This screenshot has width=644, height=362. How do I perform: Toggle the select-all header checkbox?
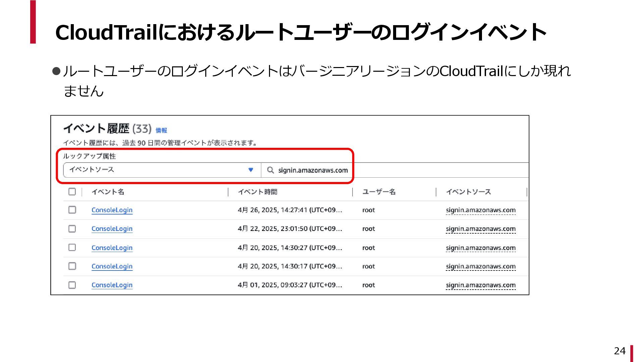coord(72,192)
